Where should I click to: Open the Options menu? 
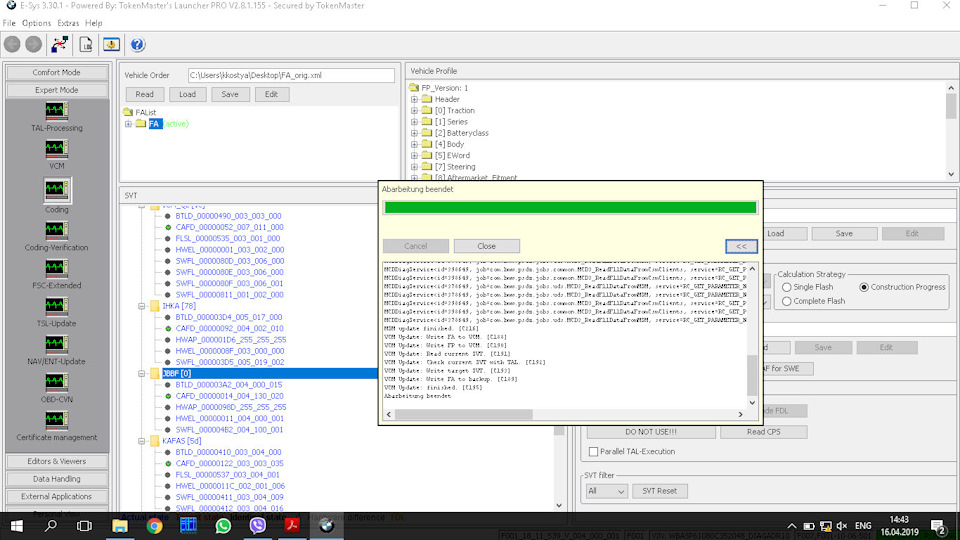click(x=36, y=23)
